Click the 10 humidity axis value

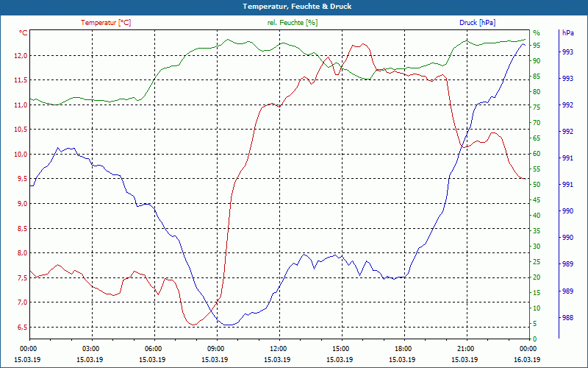(x=537, y=308)
